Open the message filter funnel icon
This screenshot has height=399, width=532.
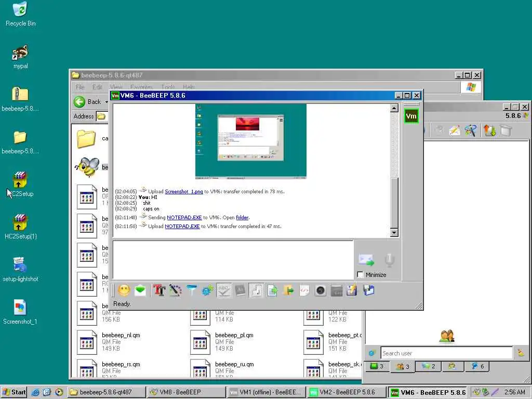point(192,290)
